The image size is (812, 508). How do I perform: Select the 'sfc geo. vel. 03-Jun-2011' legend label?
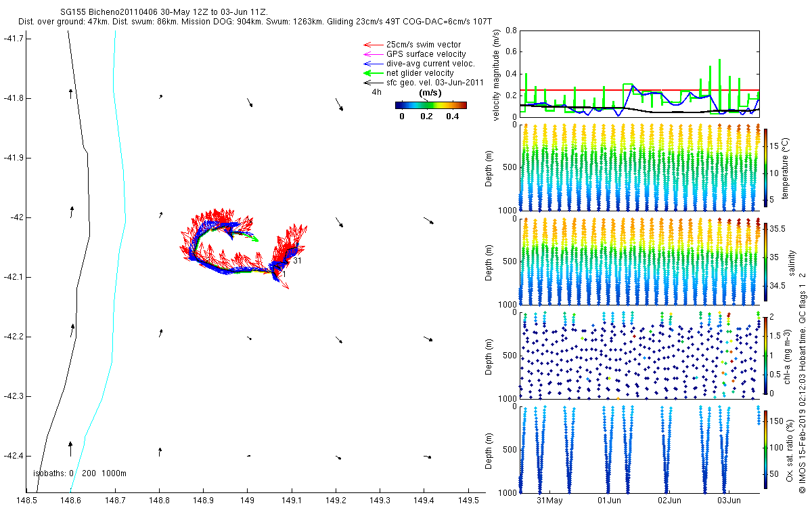[435, 83]
